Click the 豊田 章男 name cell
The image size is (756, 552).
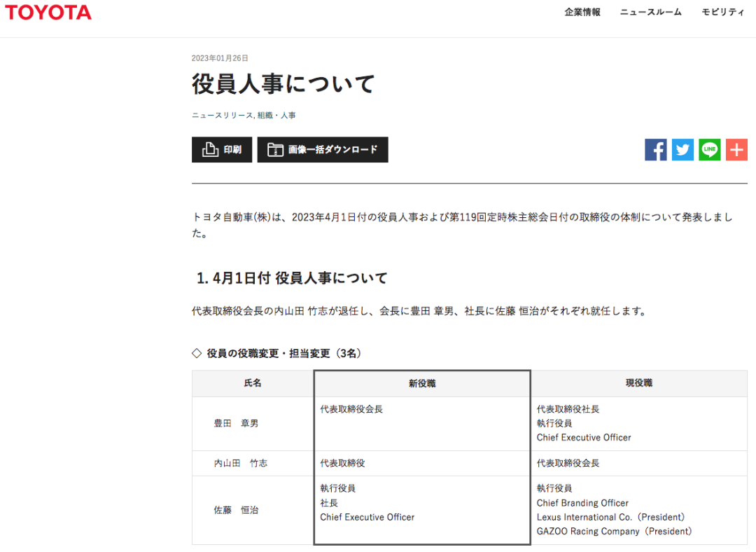pyautogui.click(x=236, y=424)
